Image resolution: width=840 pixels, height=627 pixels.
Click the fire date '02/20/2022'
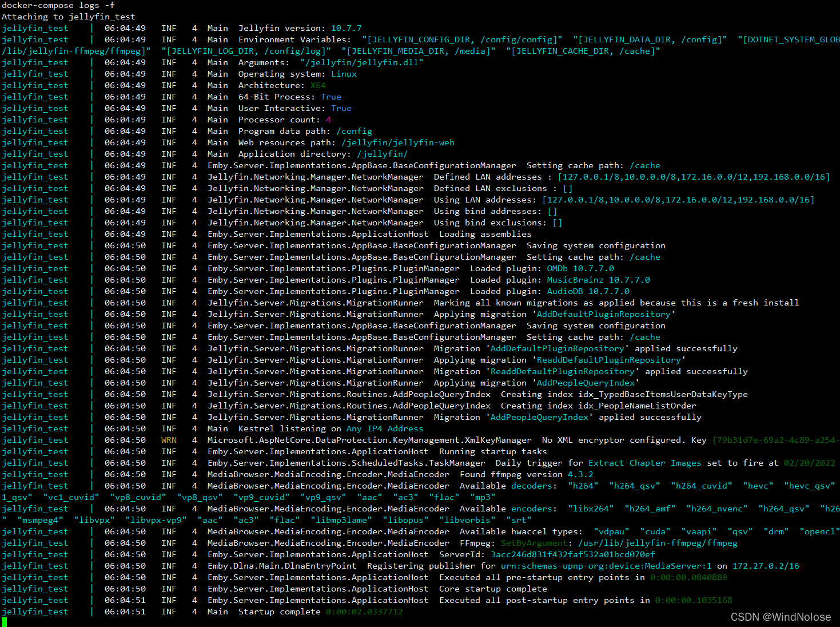pos(810,463)
